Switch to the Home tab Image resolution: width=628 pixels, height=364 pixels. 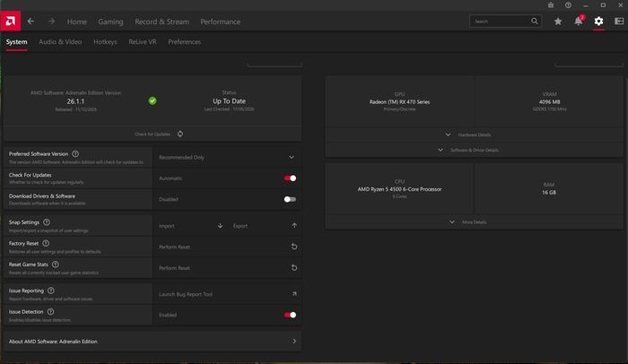[77, 22]
